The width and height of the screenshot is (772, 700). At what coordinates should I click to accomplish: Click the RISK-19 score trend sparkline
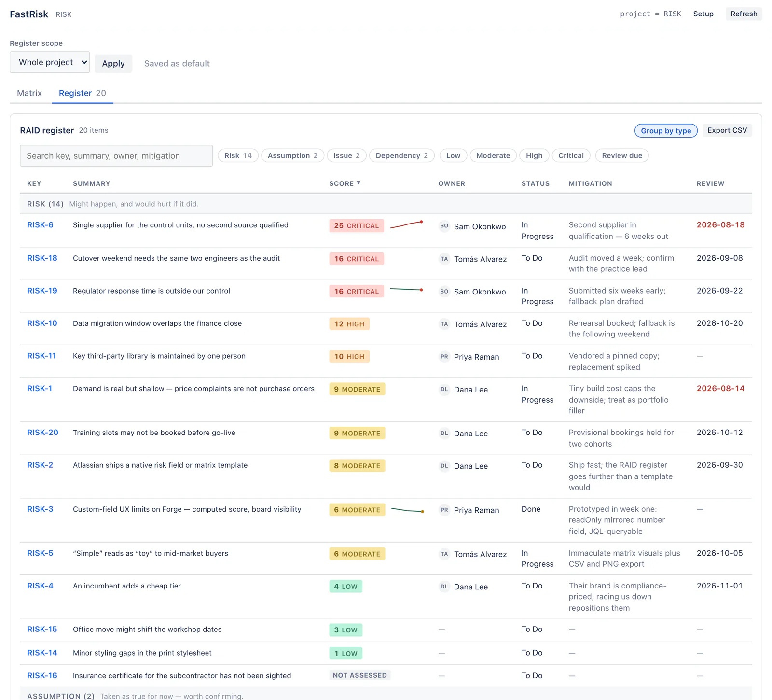point(406,290)
